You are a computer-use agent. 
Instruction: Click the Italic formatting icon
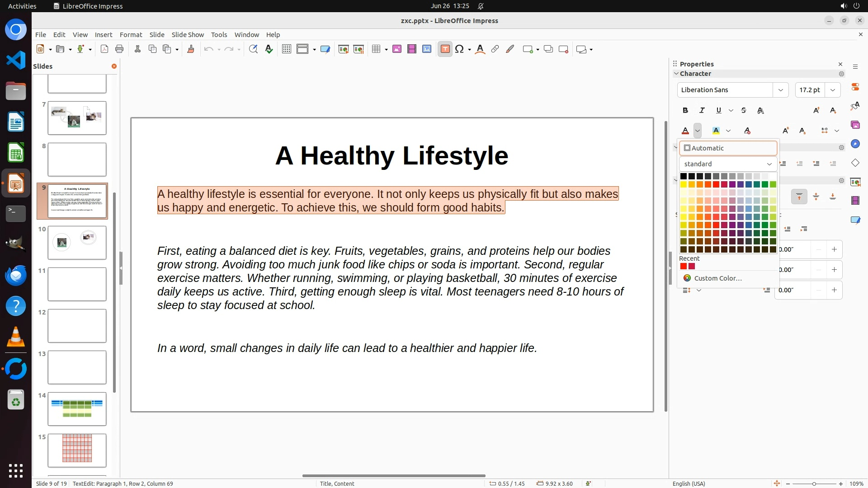click(702, 110)
